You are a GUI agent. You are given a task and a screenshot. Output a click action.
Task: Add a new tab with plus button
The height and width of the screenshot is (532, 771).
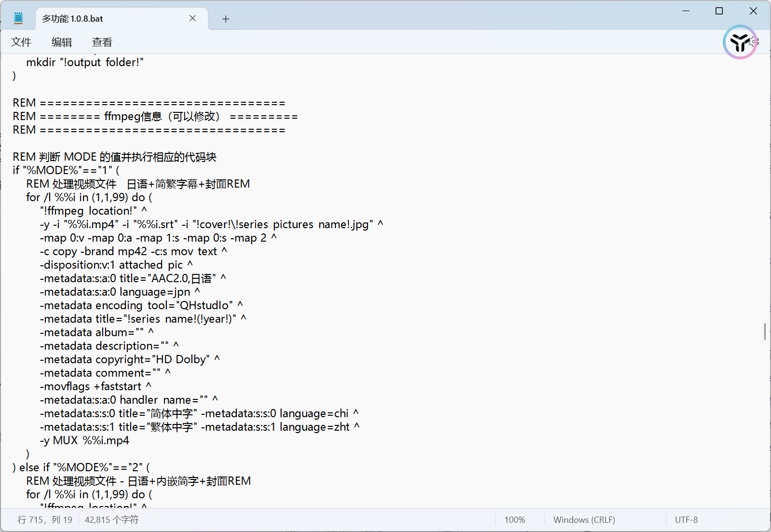[x=226, y=19]
